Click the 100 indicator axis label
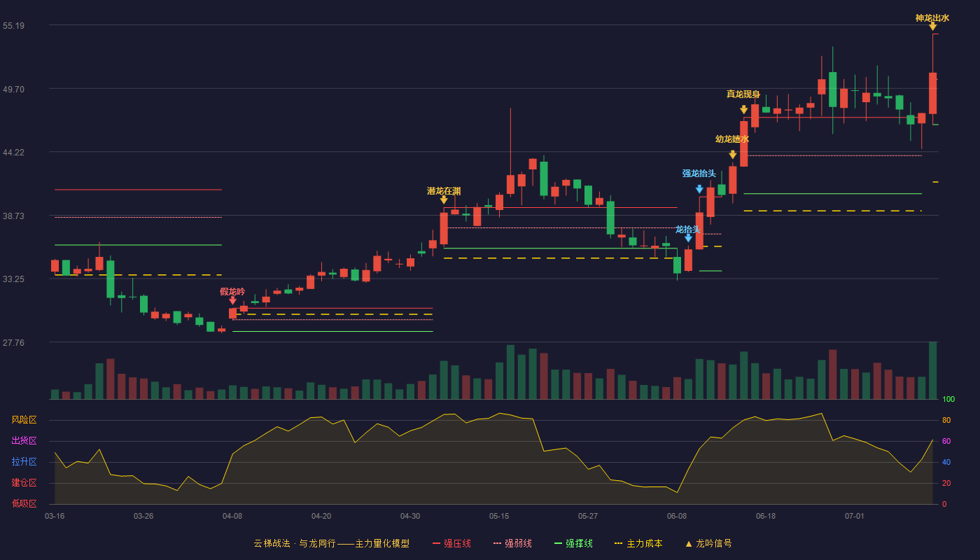This screenshot has height=560, width=980. (x=948, y=399)
